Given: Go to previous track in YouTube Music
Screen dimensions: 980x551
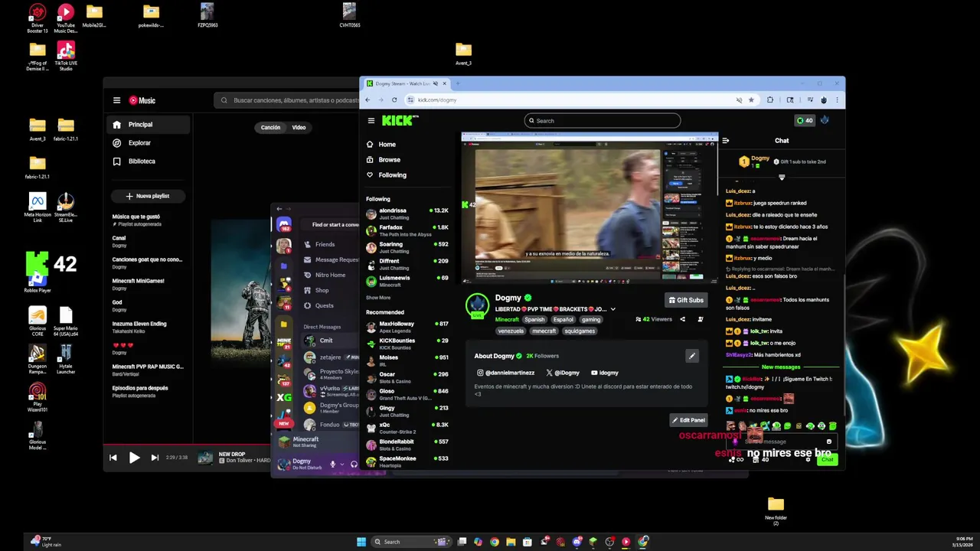Looking at the screenshot, I should (x=113, y=458).
